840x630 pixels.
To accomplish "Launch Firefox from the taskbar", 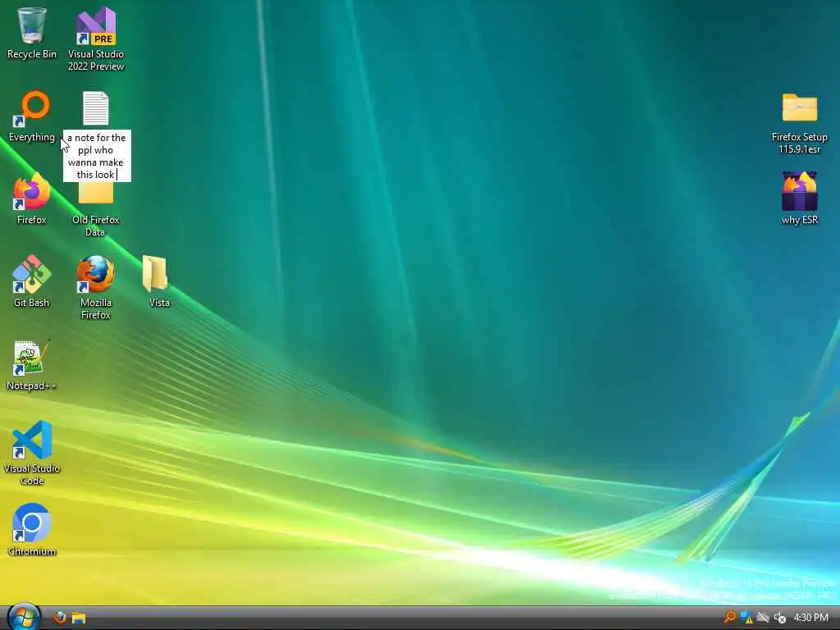I will (59, 618).
